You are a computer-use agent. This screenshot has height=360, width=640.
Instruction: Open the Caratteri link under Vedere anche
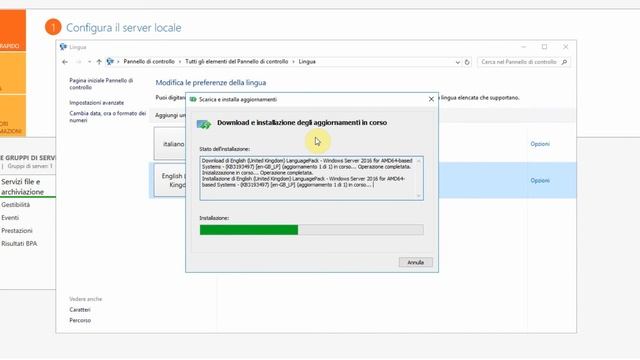(80, 310)
